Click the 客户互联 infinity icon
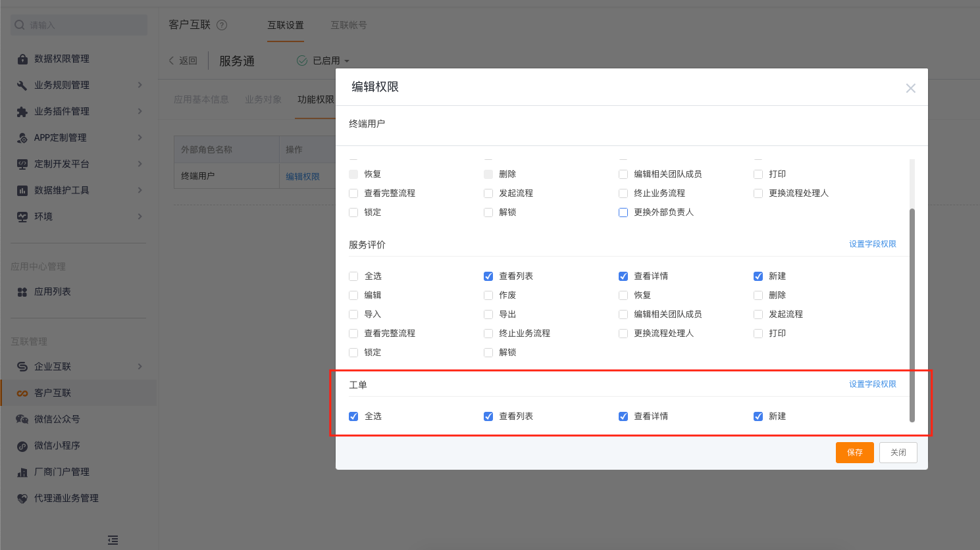The height and width of the screenshot is (550, 980). (22, 393)
